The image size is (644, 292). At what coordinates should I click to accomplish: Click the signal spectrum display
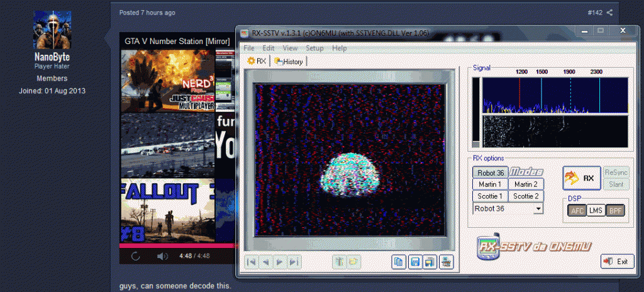pos(555,95)
